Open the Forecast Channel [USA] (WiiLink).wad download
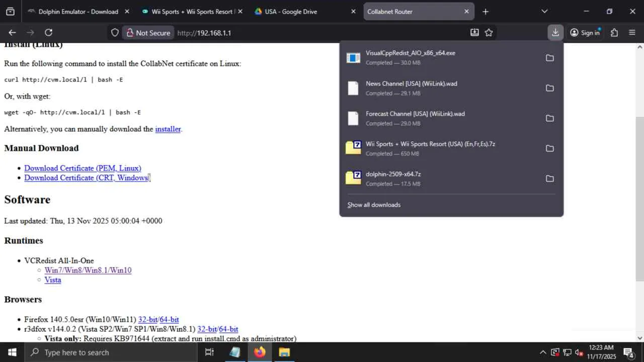Screen dimensions: 644x362 click(x=441, y=118)
